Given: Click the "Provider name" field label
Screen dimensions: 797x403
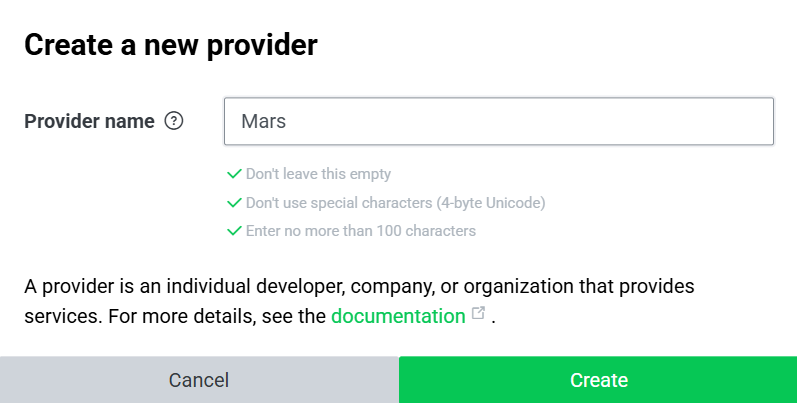Looking at the screenshot, I should [x=89, y=122].
